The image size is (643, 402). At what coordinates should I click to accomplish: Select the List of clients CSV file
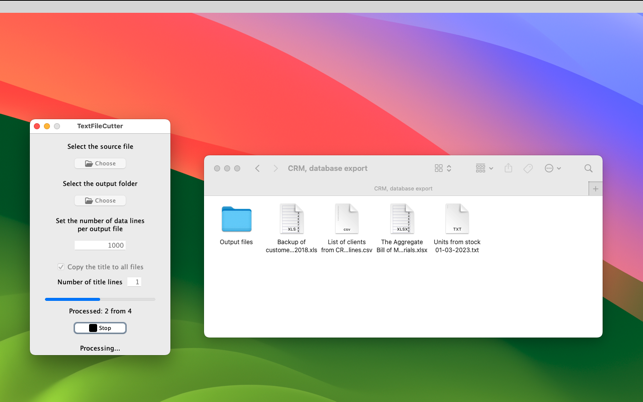coord(347,228)
